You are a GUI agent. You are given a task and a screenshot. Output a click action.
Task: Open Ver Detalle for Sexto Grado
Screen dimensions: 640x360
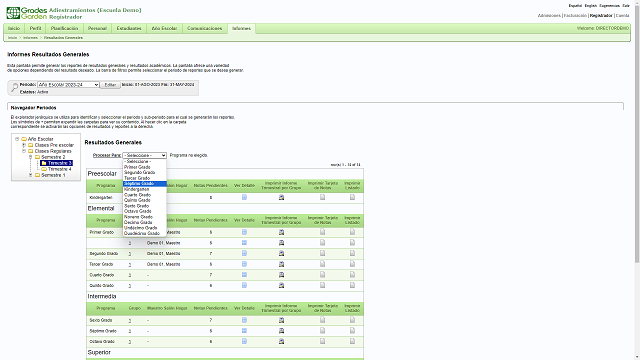pyautogui.click(x=244, y=320)
